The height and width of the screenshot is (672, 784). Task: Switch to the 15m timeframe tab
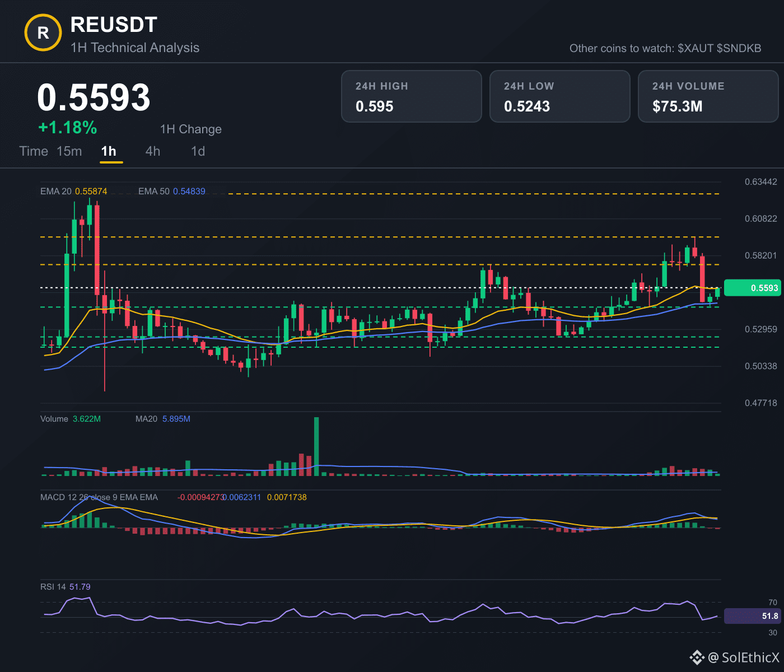(69, 151)
